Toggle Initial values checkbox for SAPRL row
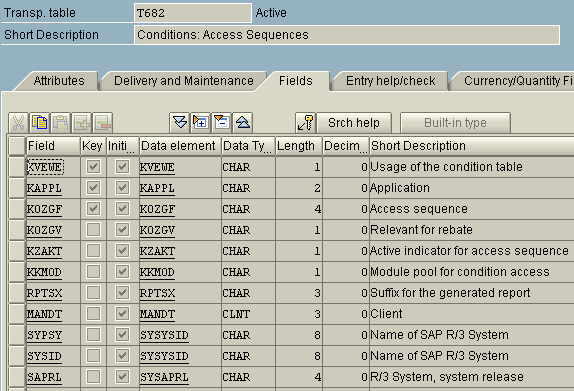 click(x=122, y=377)
